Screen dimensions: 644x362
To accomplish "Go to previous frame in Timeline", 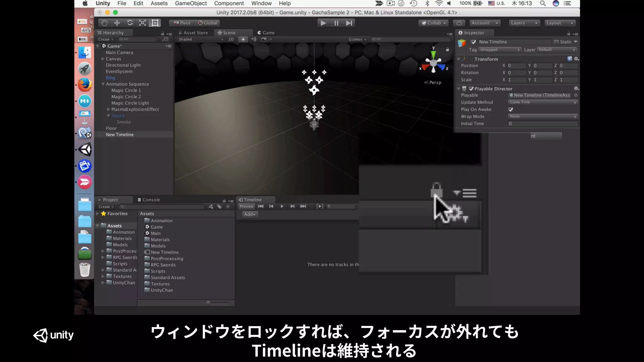I will pos(271,206).
